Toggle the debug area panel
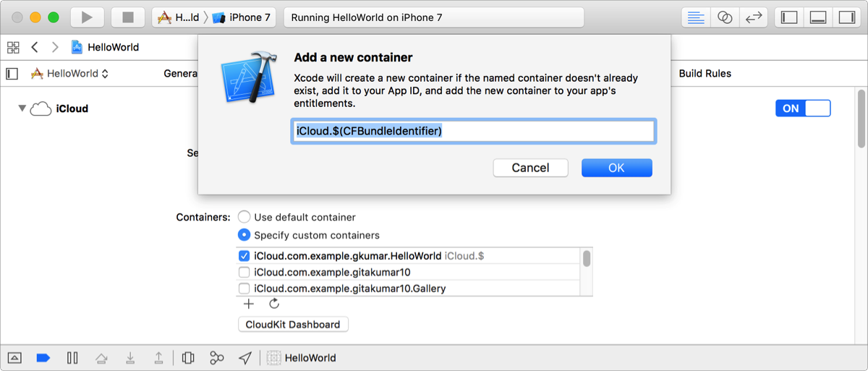This screenshot has width=868, height=371. tap(818, 17)
